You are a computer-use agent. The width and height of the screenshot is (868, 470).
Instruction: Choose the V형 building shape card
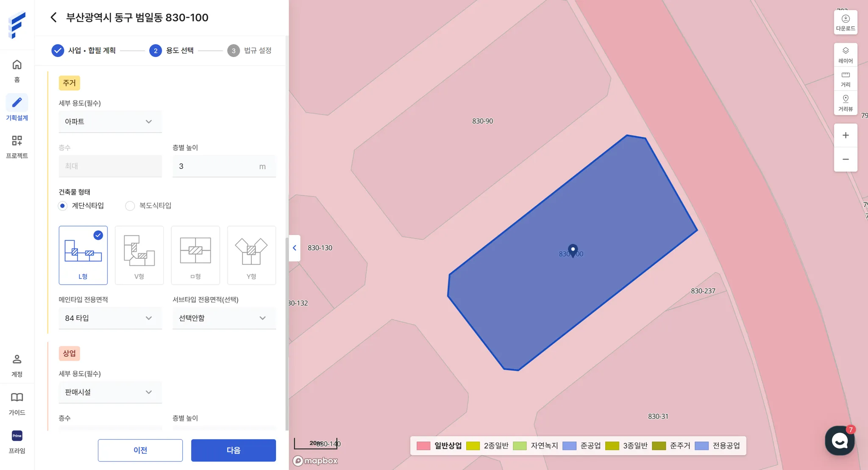139,255
